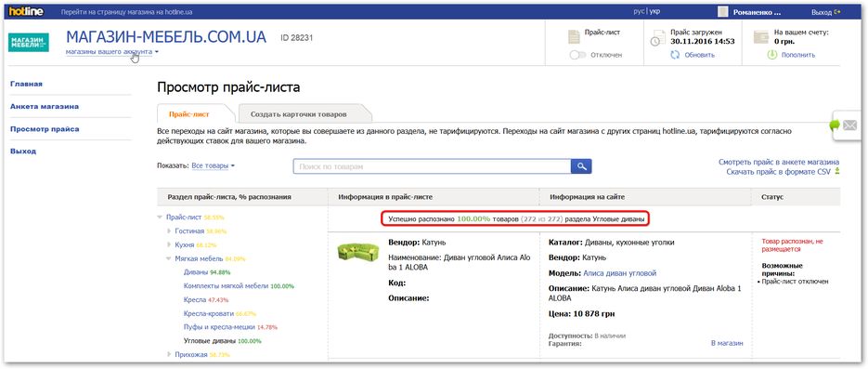
Task: Collapse the Прайс-лист tree root
Action: [x=160, y=217]
